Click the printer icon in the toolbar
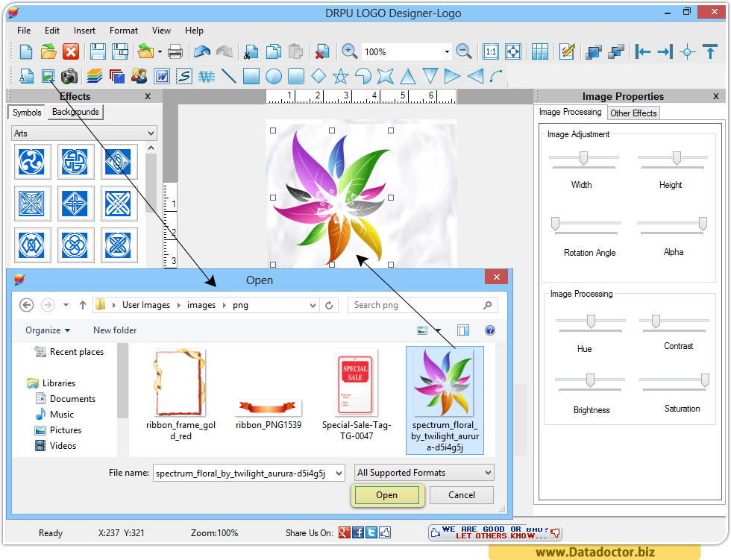 pos(175,51)
